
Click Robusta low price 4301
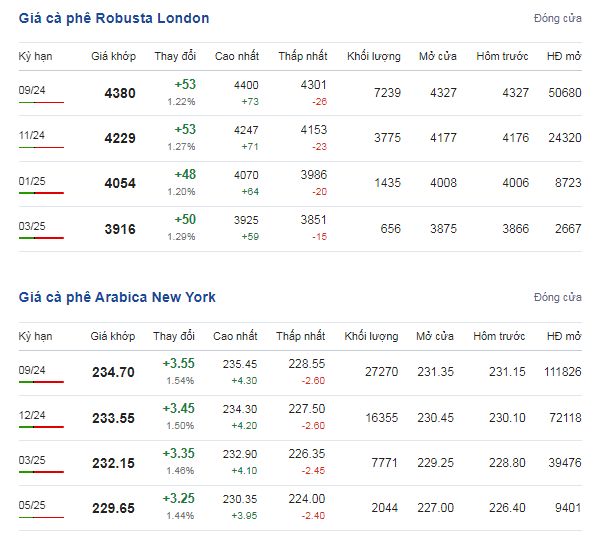pos(313,85)
